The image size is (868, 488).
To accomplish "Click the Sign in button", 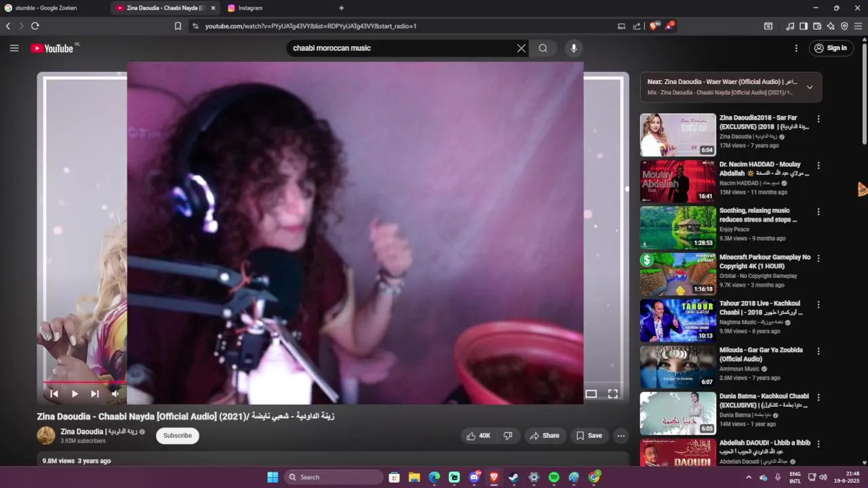I will [x=831, y=48].
